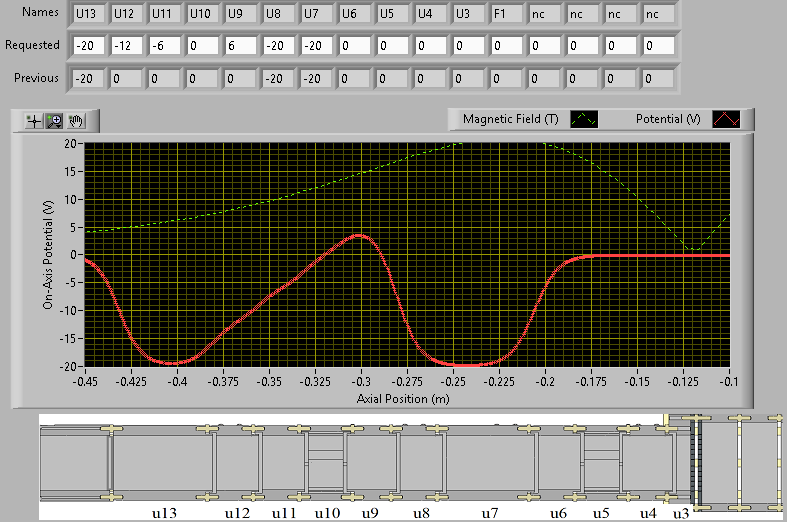787x522 pixels.
Task: Select the crosshair cursor tool in graph palette
Action: pyautogui.click(x=34, y=121)
